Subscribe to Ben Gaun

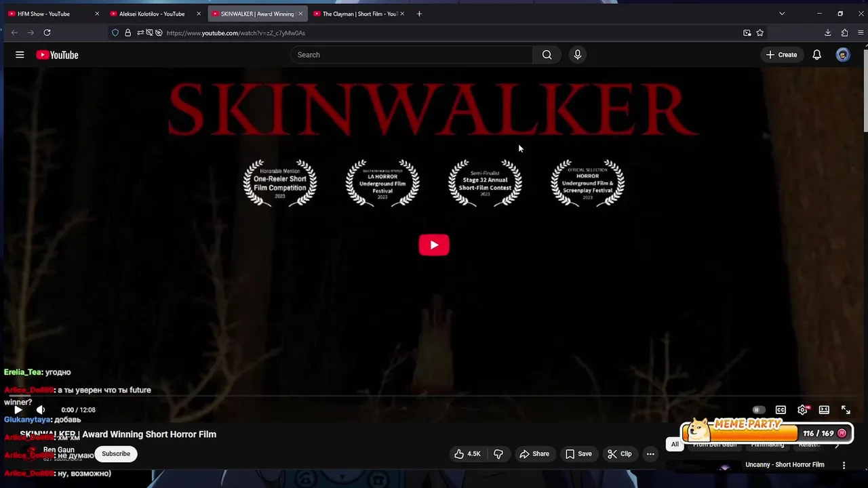[x=116, y=454]
